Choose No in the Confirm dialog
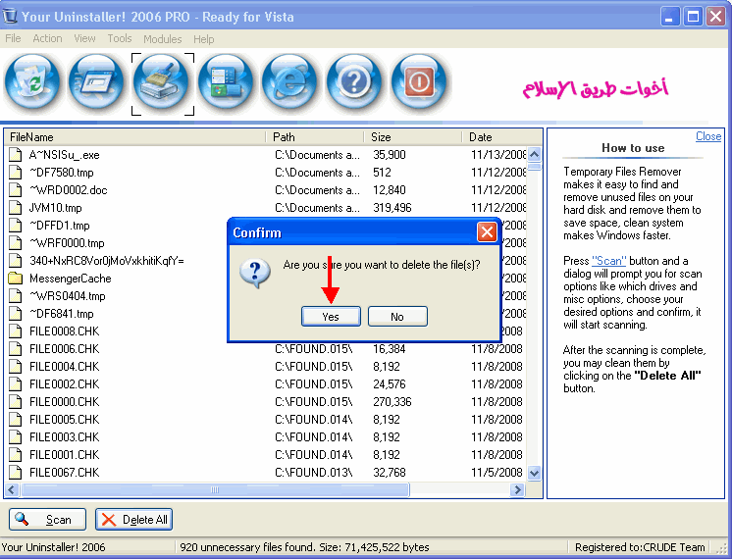Image resolution: width=732 pixels, height=560 pixels. [x=397, y=317]
